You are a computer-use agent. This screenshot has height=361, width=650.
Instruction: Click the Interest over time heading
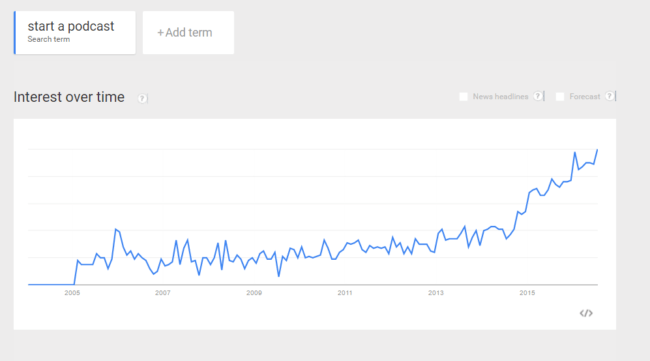point(69,97)
